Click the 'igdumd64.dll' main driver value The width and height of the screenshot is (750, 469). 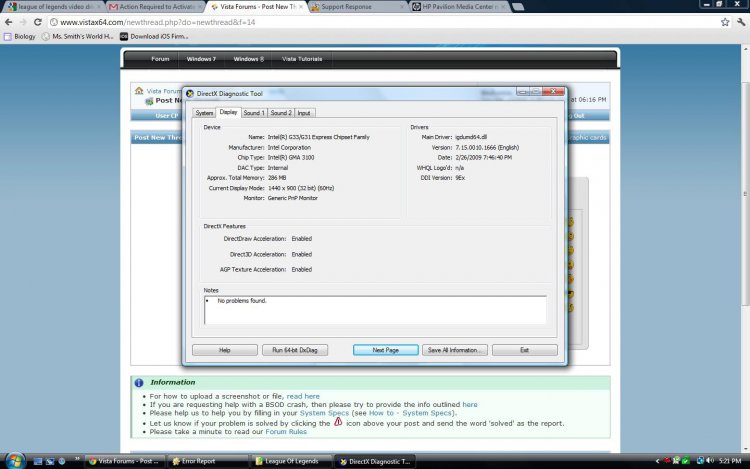471,137
